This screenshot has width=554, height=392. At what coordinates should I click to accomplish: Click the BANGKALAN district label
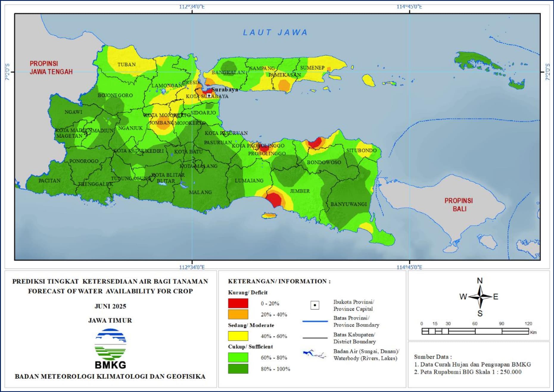[x=228, y=72]
